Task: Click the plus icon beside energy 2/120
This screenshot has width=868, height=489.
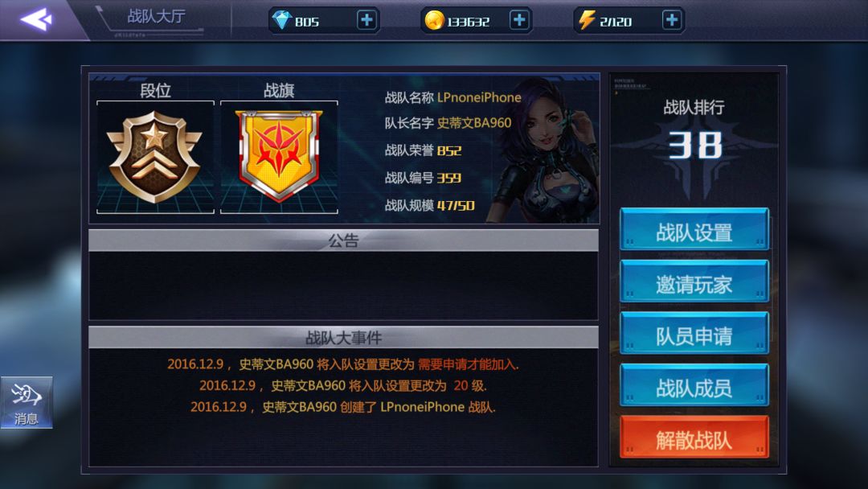Action: 671,20
